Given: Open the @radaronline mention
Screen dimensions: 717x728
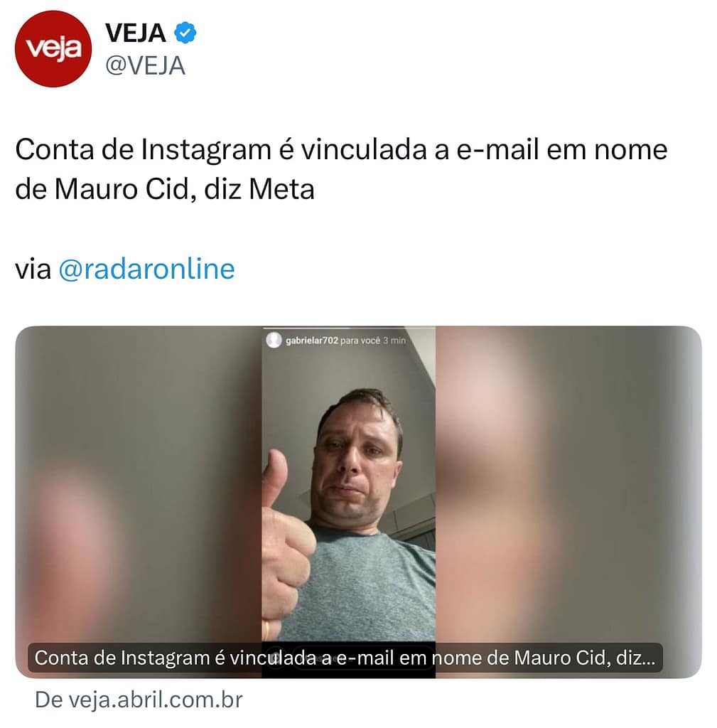Looking at the screenshot, I should pos(146,269).
